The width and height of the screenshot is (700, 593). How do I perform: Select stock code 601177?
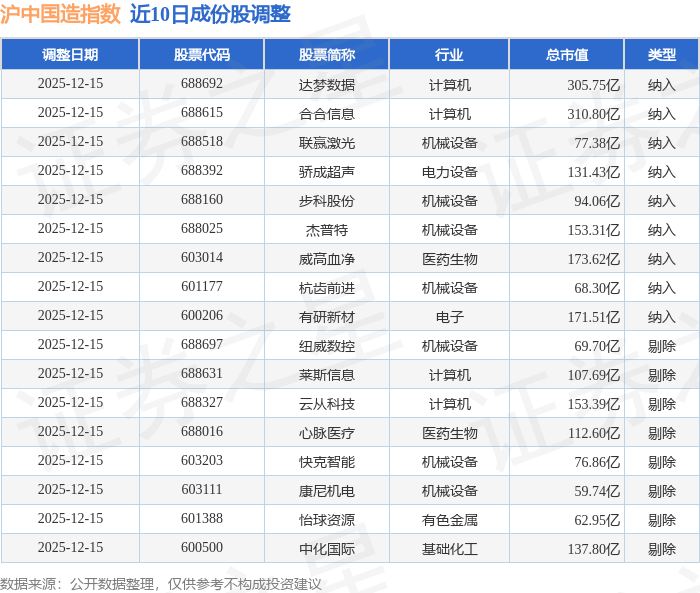pyautogui.click(x=202, y=287)
